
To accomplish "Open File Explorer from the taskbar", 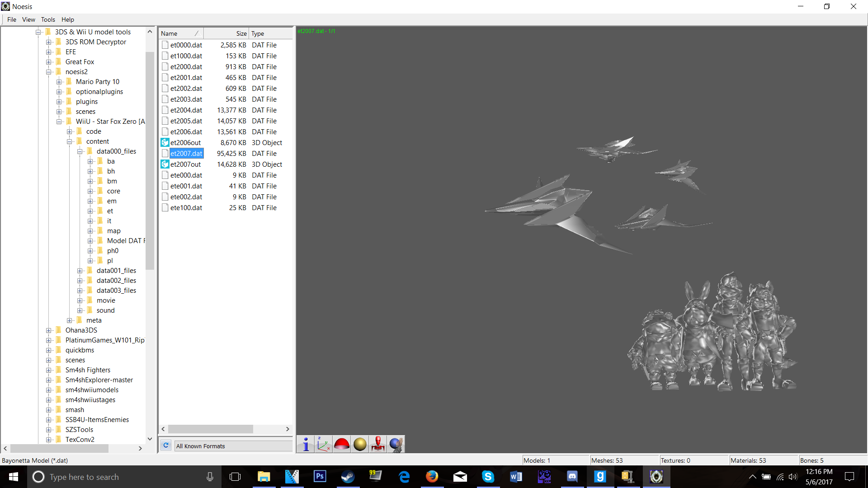I will (264, 477).
